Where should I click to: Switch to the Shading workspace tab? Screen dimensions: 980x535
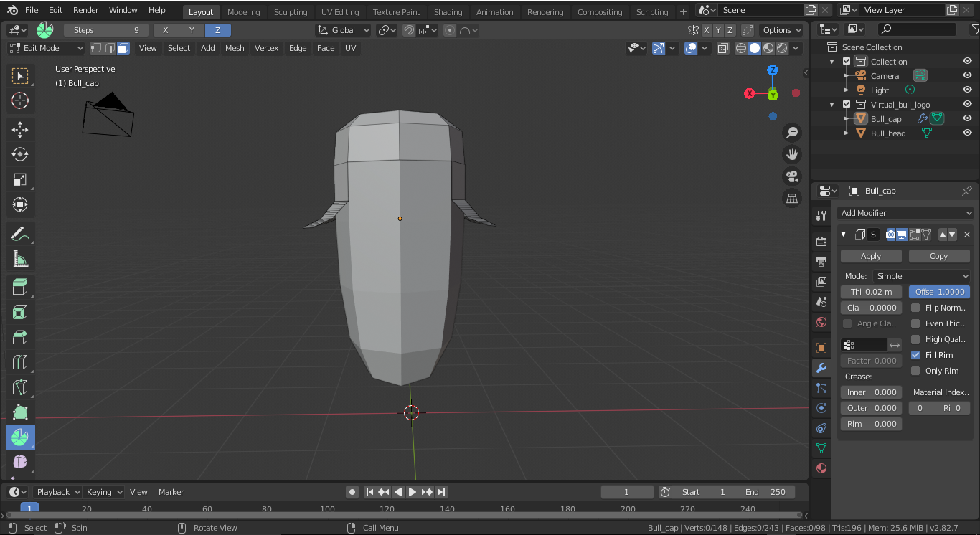tap(448, 11)
